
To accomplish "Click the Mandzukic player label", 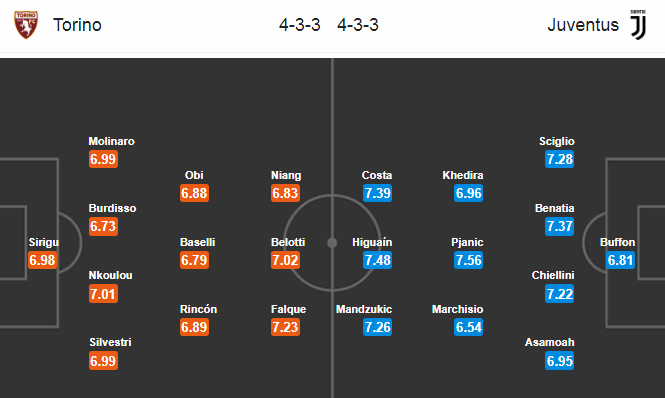I will coord(364,309).
